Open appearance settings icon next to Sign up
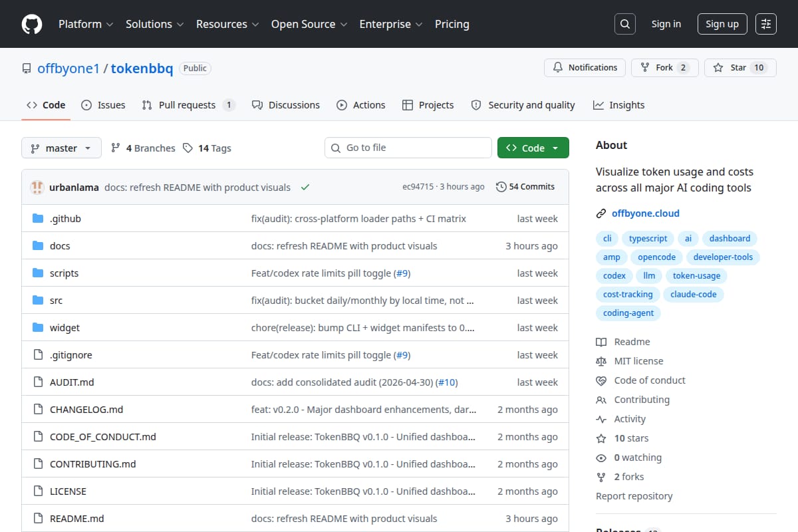798x532 pixels. click(766, 24)
